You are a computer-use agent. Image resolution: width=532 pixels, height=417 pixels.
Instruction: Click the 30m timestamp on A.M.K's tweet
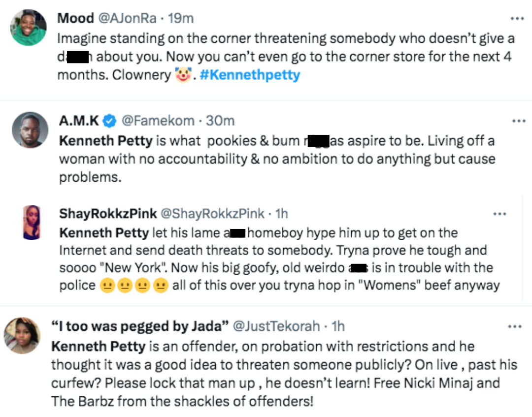point(220,121)
